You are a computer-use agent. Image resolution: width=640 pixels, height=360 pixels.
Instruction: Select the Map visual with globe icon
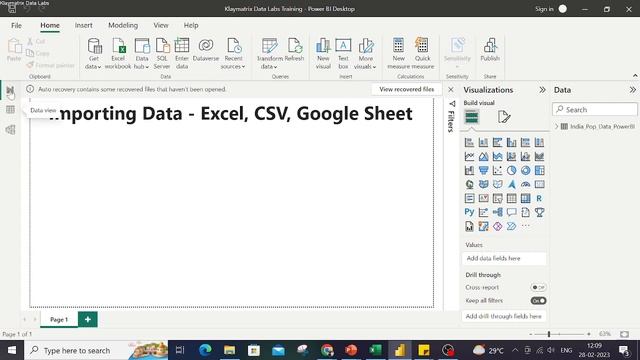click(469, 184)
